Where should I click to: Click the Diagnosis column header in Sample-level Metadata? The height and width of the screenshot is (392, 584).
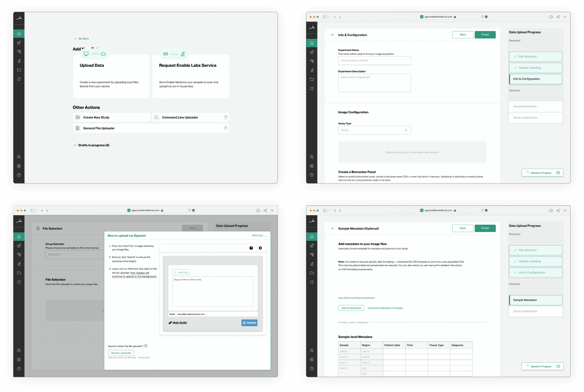click(x=461, y=345)
